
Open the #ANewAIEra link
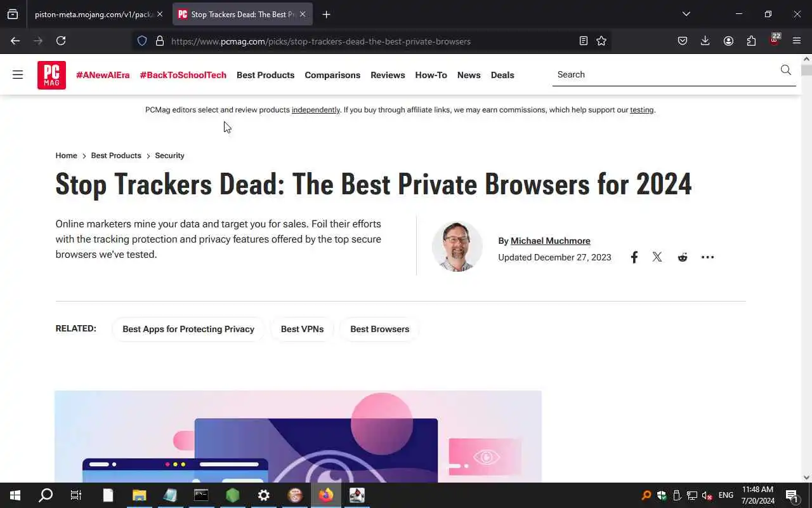point(103,75)
